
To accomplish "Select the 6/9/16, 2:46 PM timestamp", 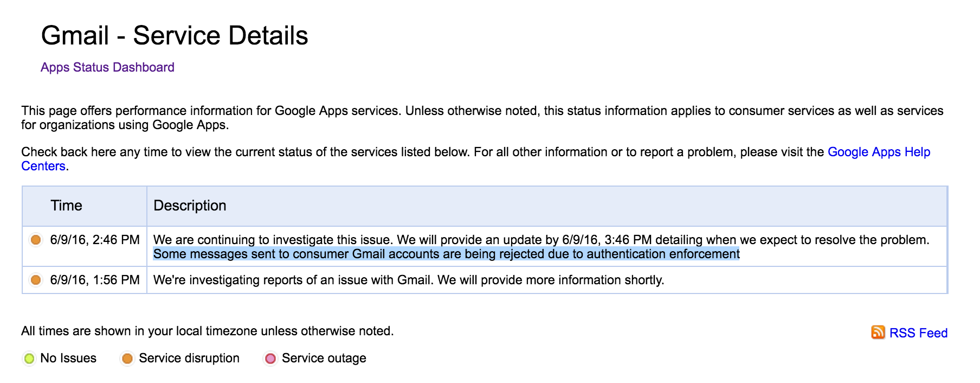I will tap(95, 240).
